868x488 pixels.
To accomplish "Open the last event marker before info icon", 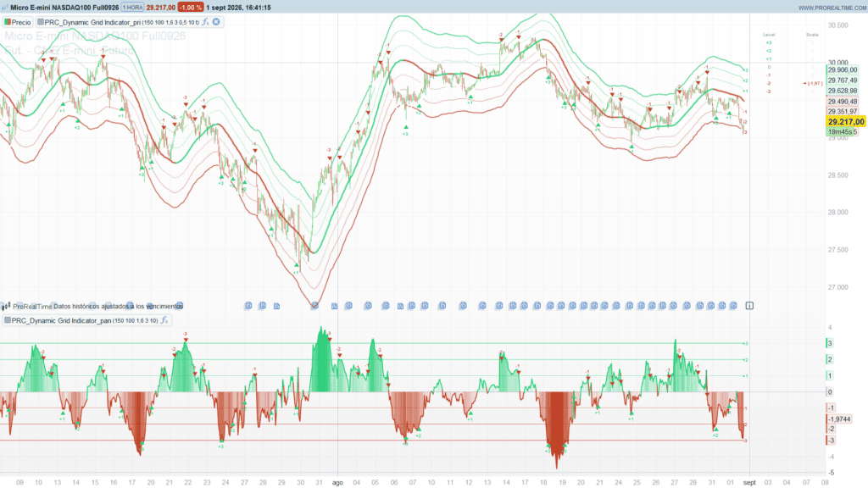I will [733, 305].
